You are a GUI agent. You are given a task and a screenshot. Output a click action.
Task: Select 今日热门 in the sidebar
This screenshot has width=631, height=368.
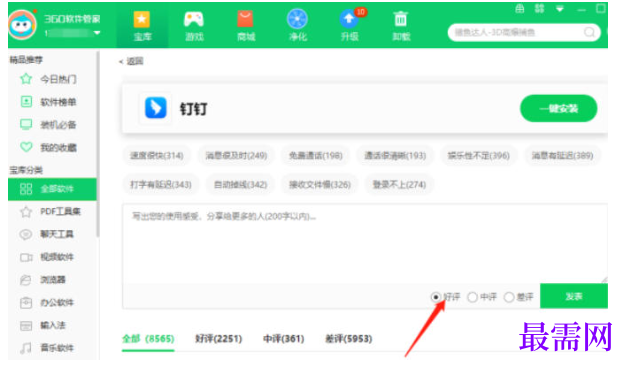[52, 79]
